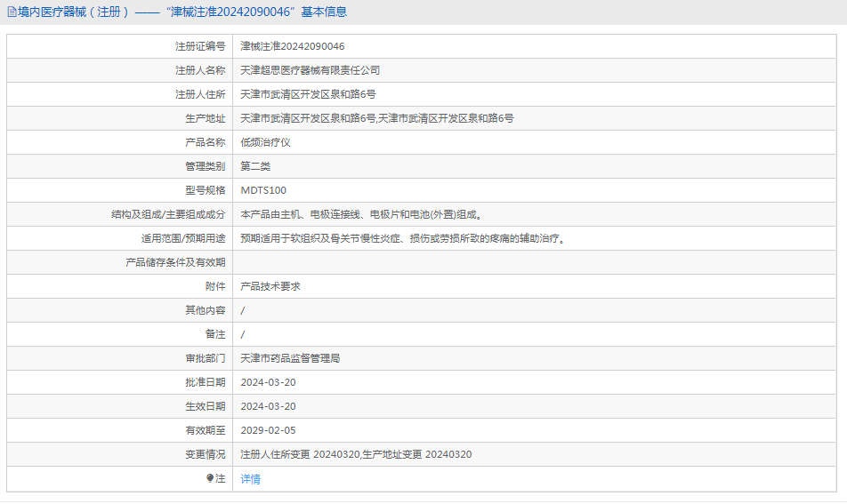Click the 管理类别 label
The width and height of the screenshot is (847, 504).
(x=206, y=166)
